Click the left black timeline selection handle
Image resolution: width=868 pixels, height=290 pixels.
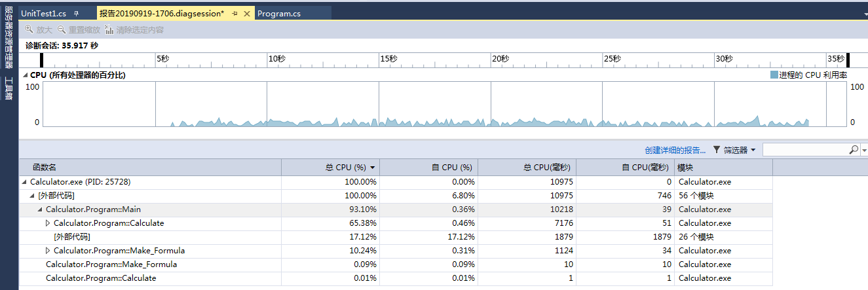pos(43,60)
